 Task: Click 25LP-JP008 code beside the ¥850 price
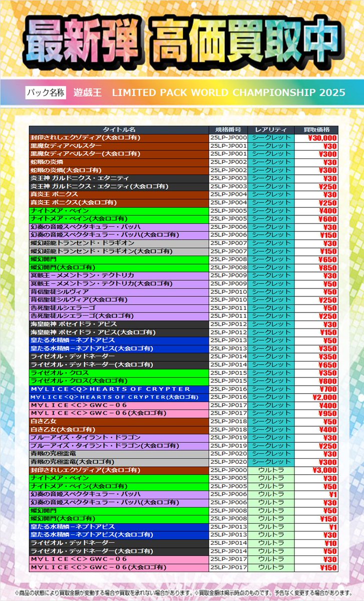(228, 267)
